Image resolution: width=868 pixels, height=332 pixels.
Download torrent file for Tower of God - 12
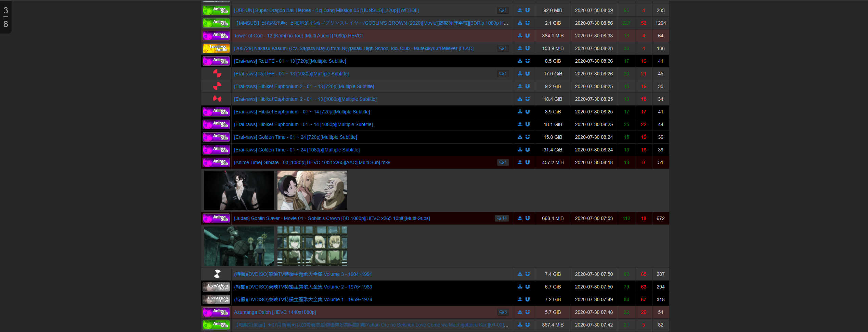click(x=520, y=36)
